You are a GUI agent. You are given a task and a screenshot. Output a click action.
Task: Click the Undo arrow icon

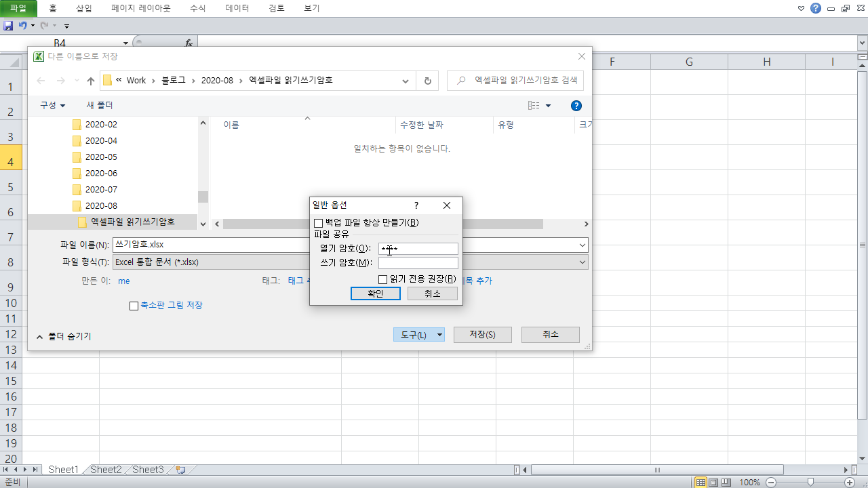pyautogui.click(x=22, y=25)
